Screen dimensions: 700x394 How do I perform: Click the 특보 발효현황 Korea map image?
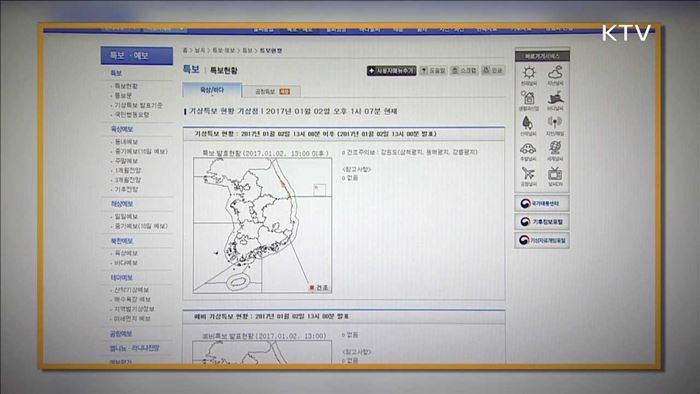point(262,225)
